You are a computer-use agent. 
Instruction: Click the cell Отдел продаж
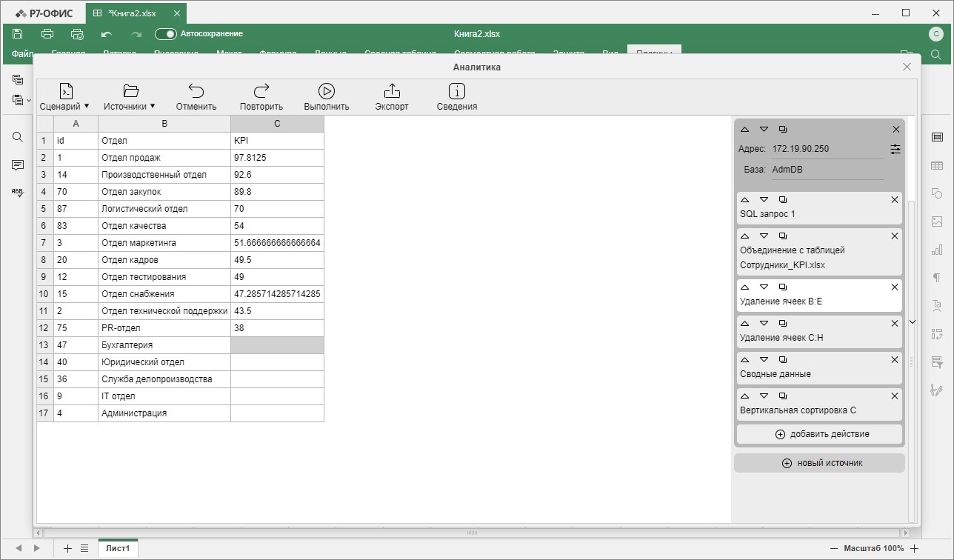[164, 158]
